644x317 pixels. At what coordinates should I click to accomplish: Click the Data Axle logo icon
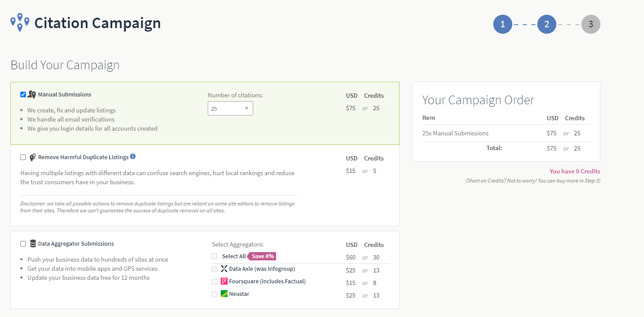(x=224, y=269)
